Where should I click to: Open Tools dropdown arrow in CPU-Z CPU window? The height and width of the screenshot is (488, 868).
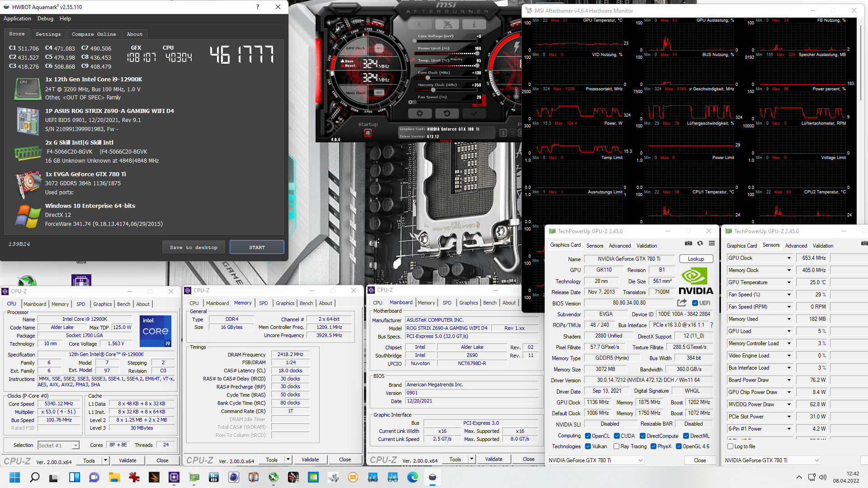point(105,460)
